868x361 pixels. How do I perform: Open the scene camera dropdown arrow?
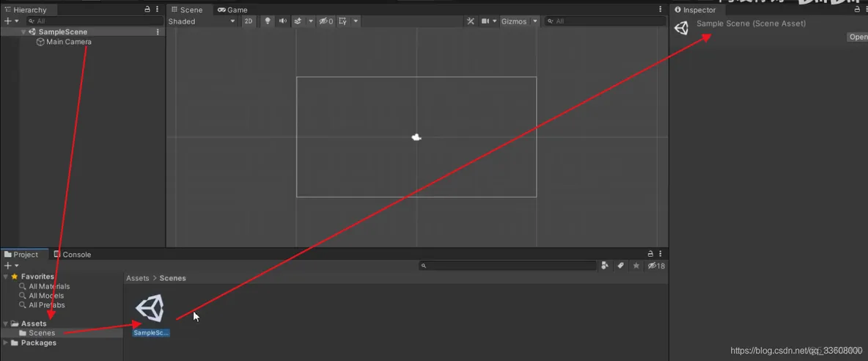coord(494,21)
